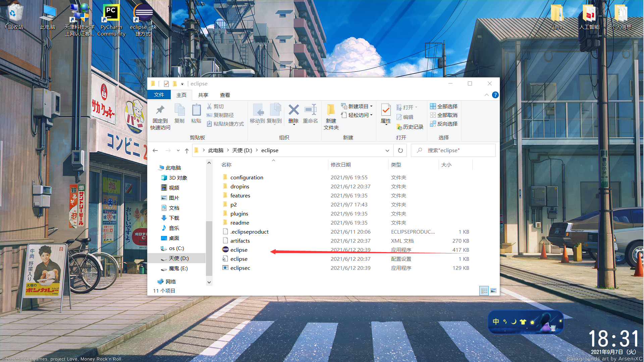The height and width of the screenshot is (362, 644).
Task: Open the eclipse desktop shortcut
Action: coord(143,20)
